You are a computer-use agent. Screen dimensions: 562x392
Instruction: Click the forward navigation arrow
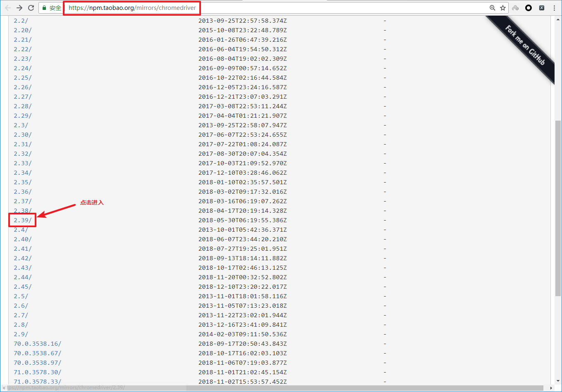pos(19,7)
